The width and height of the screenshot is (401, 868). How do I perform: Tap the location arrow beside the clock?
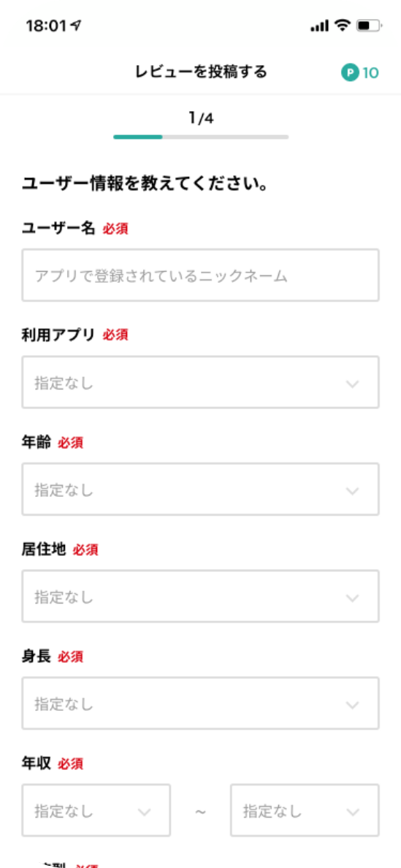pos(76,25)
